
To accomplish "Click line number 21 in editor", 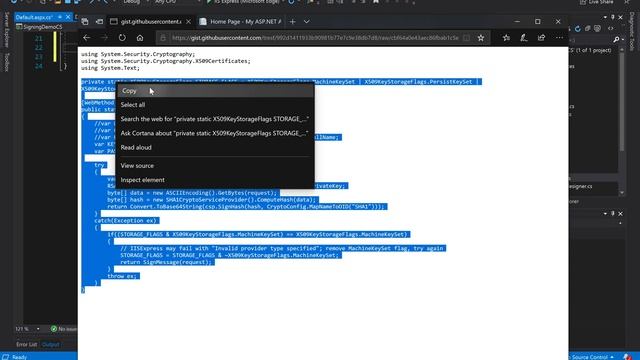I will click(38, 39).
